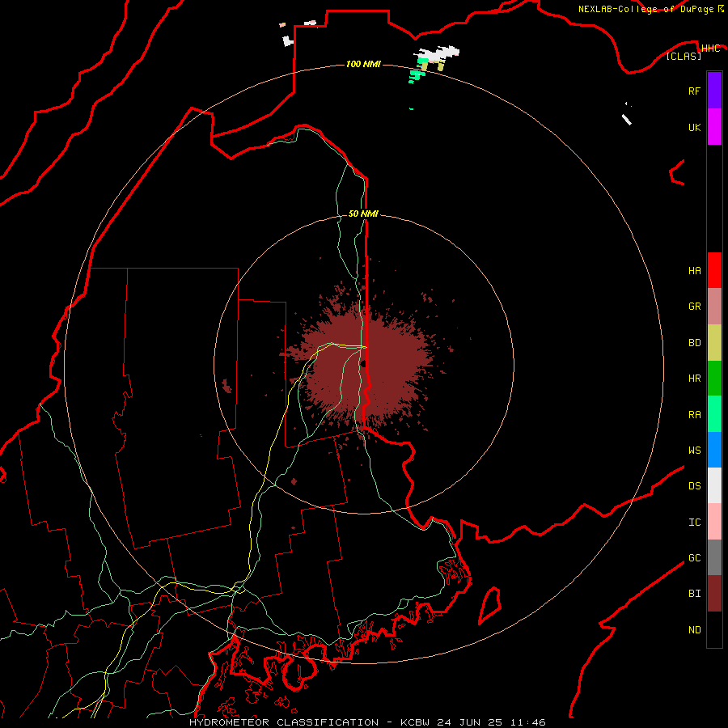728x728 pixels.
Task: Click the 100 NMI range ring label
Action: click(363, 64)
